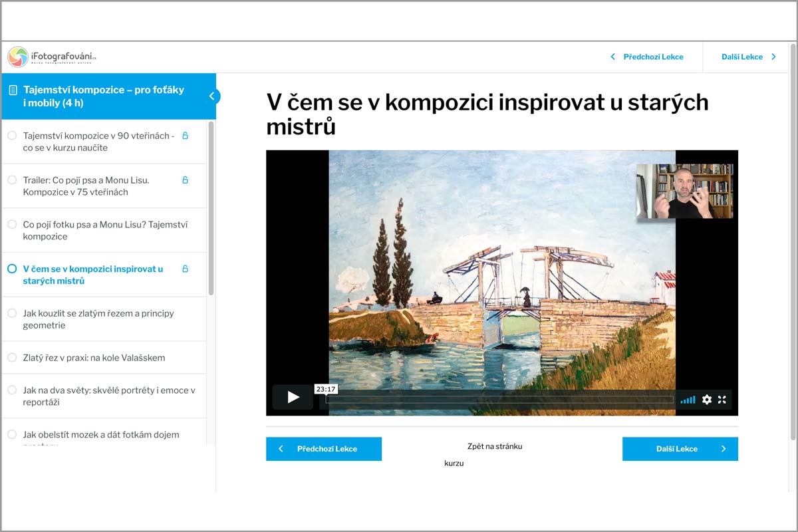
Task: Mark the Trailer lesson circle
Action: (x=12, y=180)
